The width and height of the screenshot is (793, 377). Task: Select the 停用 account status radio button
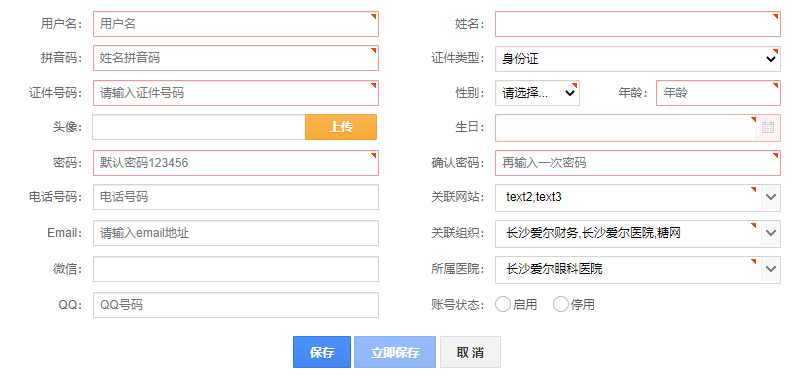coord(560,305)
